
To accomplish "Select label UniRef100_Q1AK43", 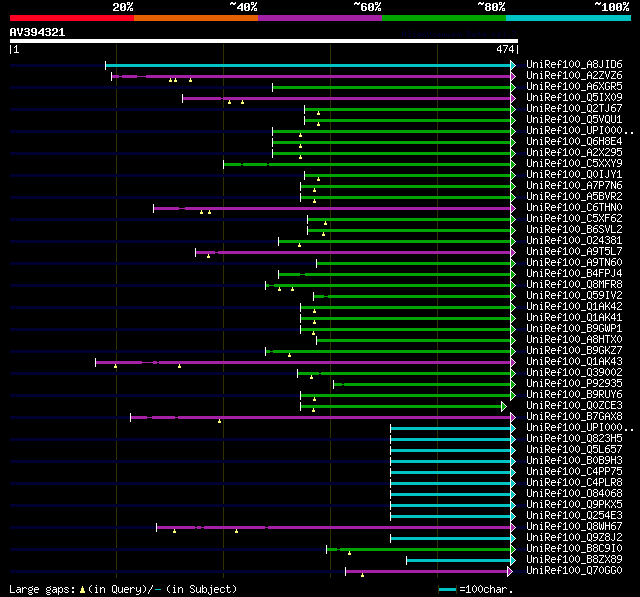I will [x=574, y=362].
